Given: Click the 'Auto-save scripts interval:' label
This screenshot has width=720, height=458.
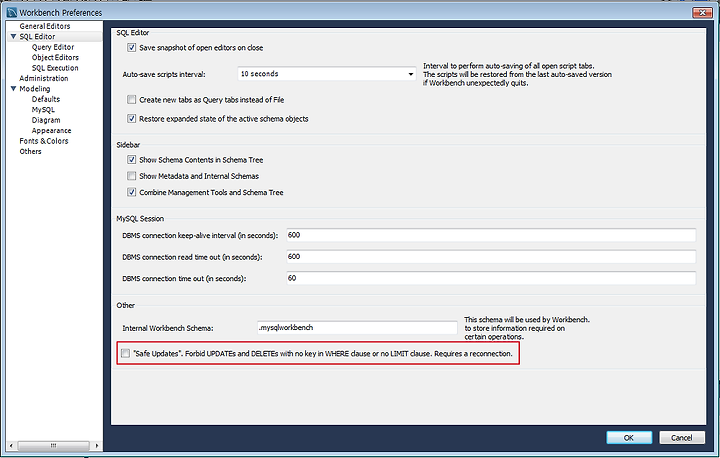Looking at the screenshot, I should [x=164, y=74].
